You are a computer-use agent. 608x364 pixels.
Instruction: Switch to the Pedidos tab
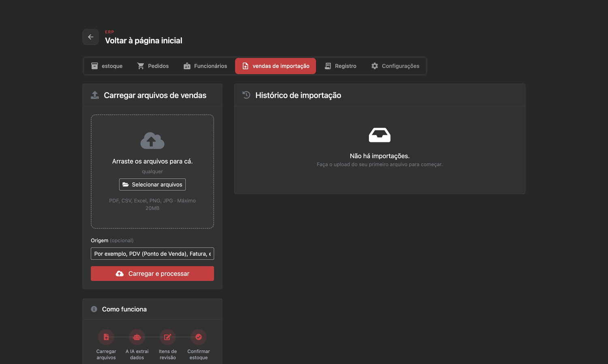[x=153, y=66]
